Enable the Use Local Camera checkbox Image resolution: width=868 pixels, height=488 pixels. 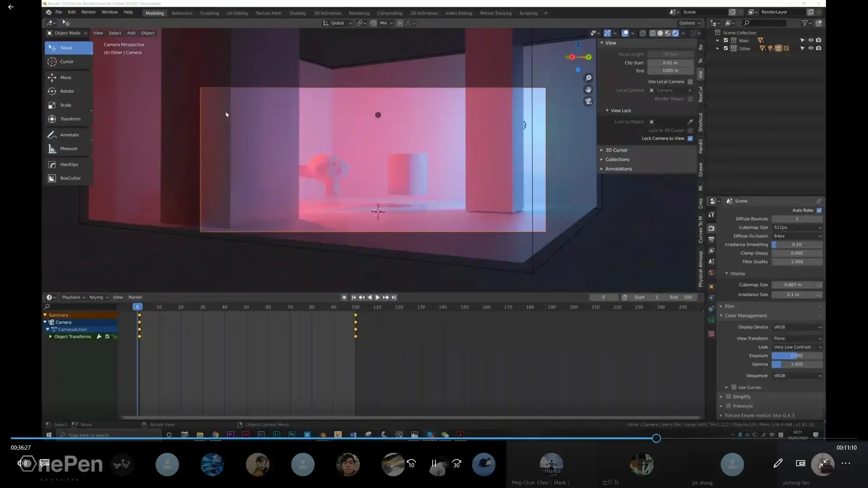[x=690, y=82]
